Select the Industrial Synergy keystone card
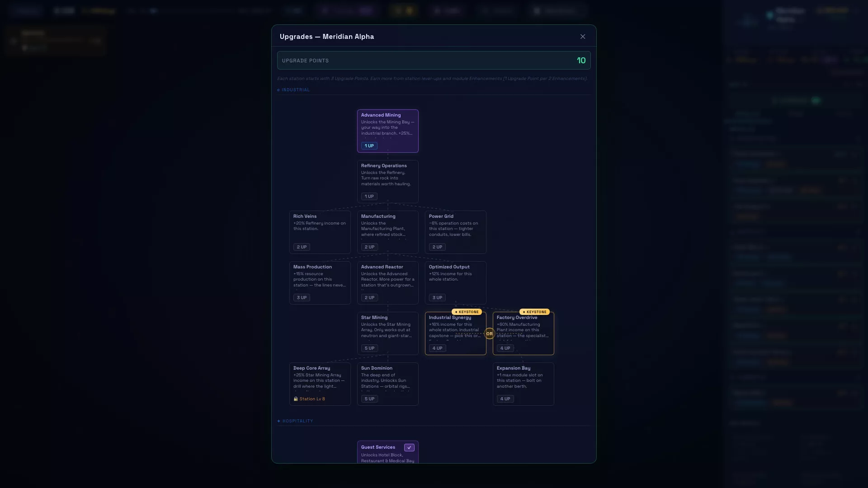Image resolution: width=868 pixels, height=488 pixels. (x=456, y=333)
